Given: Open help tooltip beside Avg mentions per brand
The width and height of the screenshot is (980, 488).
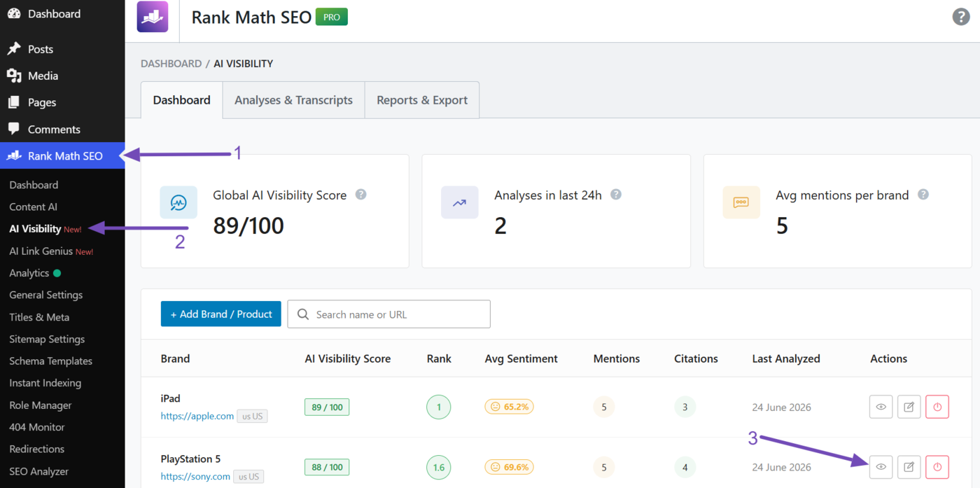Looking at the screenshot, I should (923, 195).
